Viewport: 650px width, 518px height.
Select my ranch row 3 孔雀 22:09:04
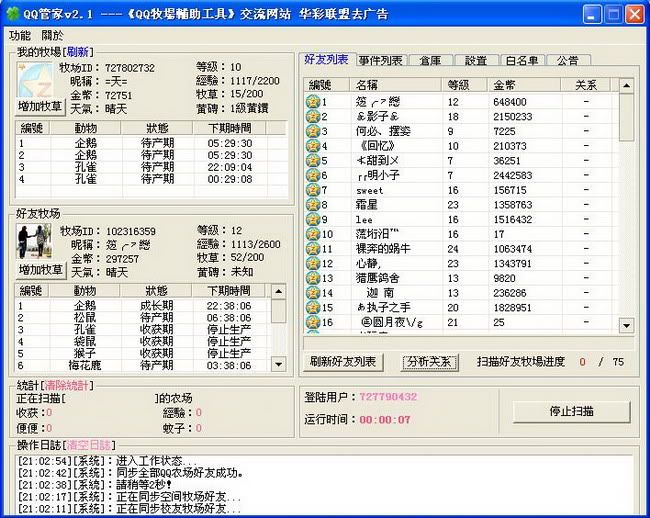click(x=152, y=167)
